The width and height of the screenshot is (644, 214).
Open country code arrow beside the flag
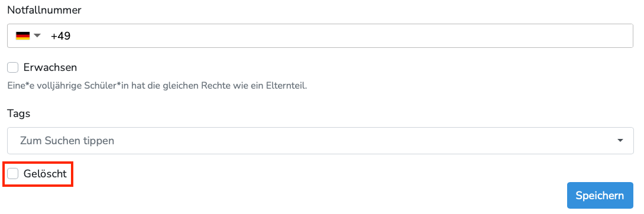pyautogui.click(x=37, y=35)
